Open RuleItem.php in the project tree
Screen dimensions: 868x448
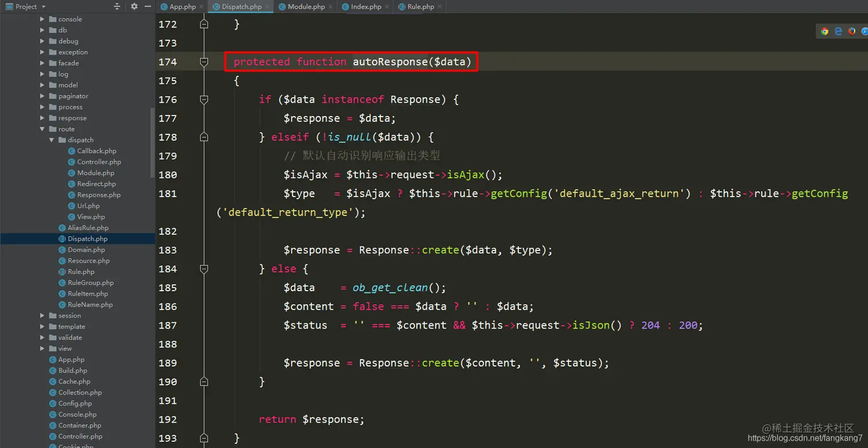88,293
